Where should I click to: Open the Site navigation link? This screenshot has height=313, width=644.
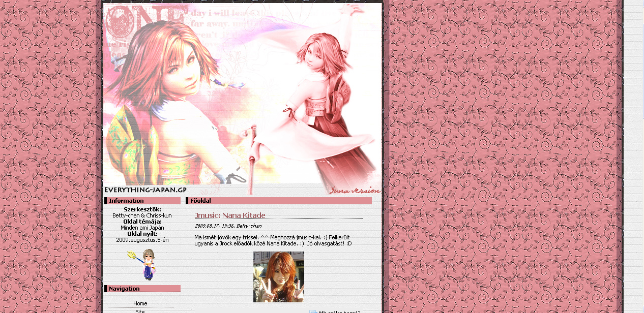[140, 311]
